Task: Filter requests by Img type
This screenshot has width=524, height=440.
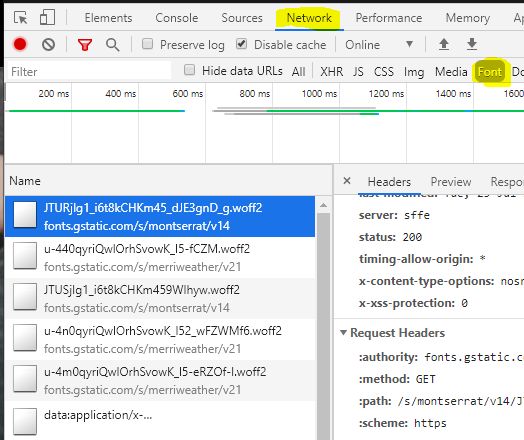Action: [414, 72]
